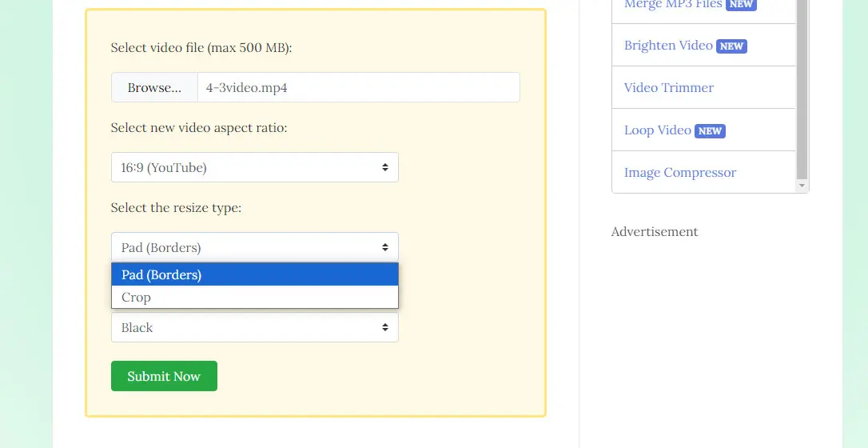This screenshot has height=448, width=868.
Task: Click the Browse... file button
Action: (x=154, y=87)
